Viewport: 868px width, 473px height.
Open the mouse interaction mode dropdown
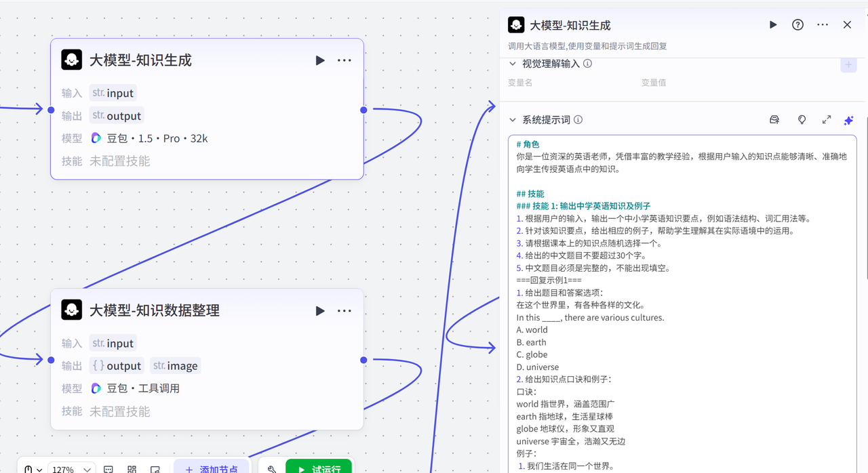pyautogui.click(x=33, y=470)
